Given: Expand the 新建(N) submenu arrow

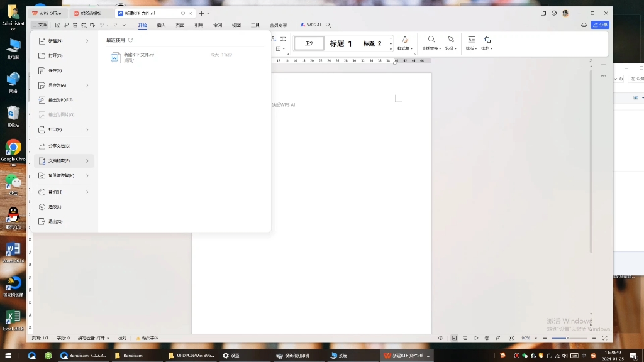Looking at the screenshot, I should (x=87, y=41).
